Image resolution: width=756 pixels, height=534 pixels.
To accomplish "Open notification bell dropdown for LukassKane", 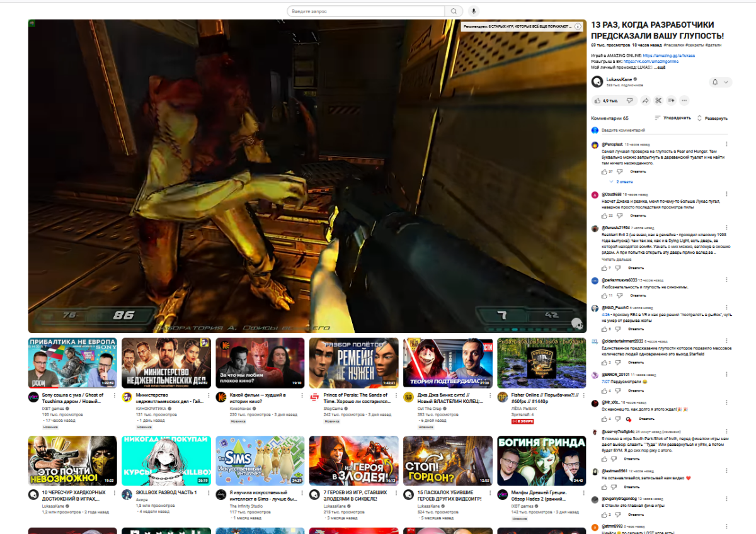I will (720, 82).
